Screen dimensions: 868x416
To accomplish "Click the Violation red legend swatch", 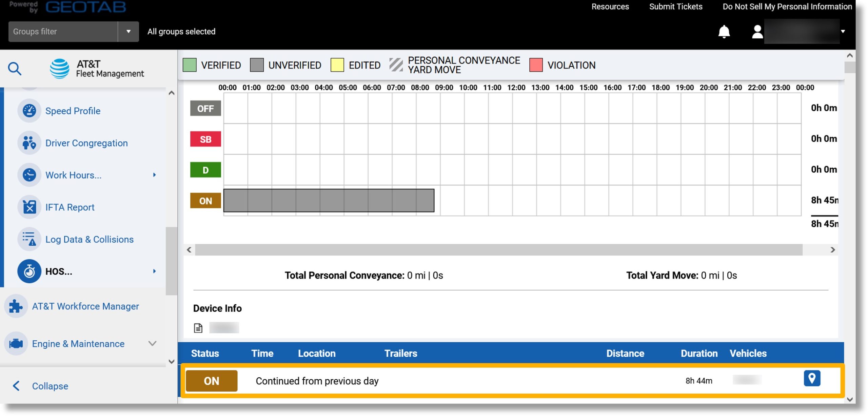I will click(x=536, y=65).
